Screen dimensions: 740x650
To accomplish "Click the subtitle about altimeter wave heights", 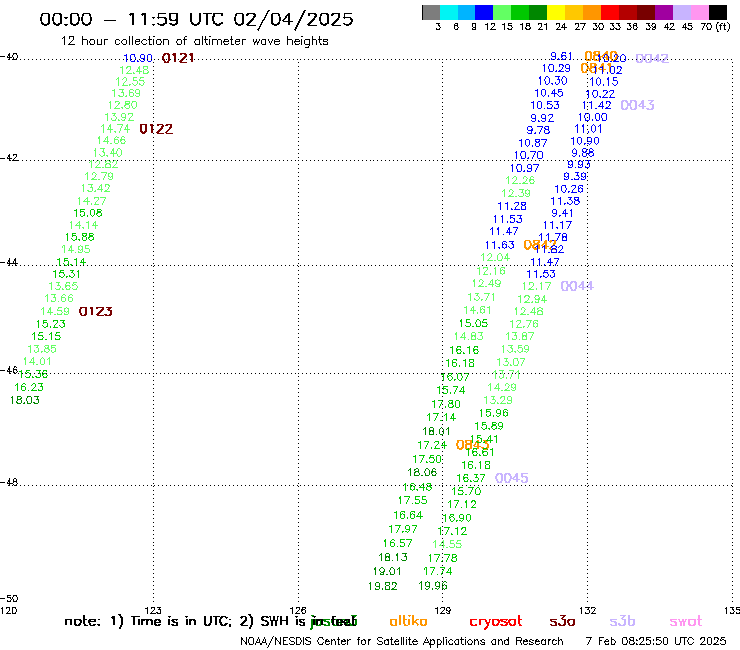I will pyautogui.click(x=194, y=41).
